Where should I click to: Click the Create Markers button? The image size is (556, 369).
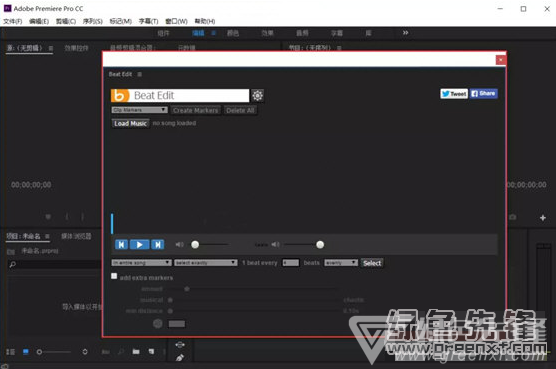(195, 110)
